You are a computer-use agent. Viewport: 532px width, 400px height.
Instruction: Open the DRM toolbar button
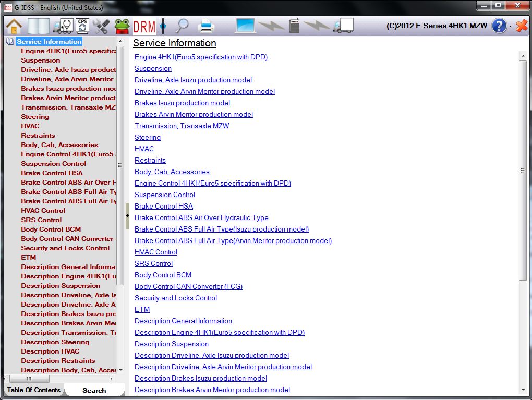[x=144, y=27]
